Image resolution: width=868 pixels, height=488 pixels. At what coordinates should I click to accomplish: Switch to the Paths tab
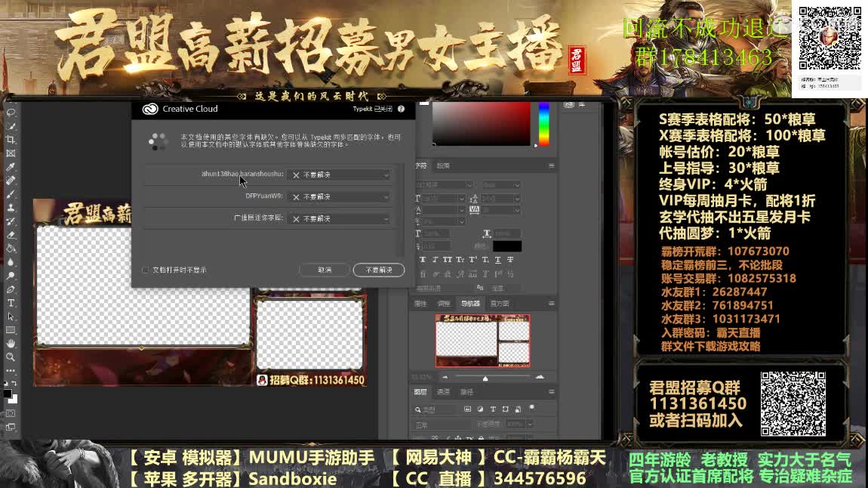466,392
